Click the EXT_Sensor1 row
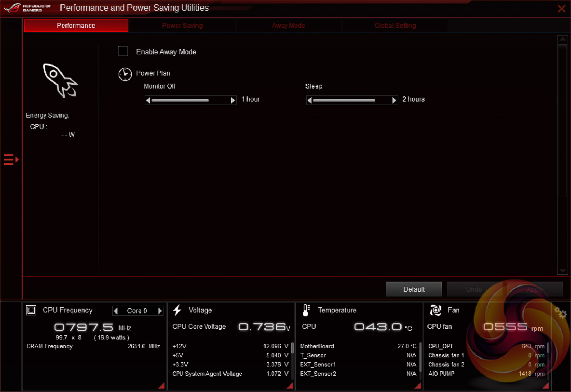This screenshot has width=571, height=392. coord(358,365)
